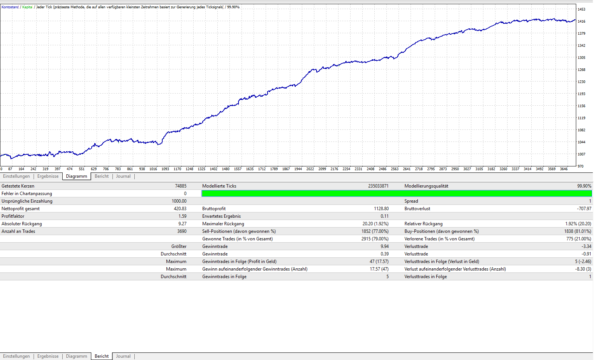Viewport: 600px width, 360px height.
Task: Select active Diagramm tab under the equity chart
Action: click(77, 176)
